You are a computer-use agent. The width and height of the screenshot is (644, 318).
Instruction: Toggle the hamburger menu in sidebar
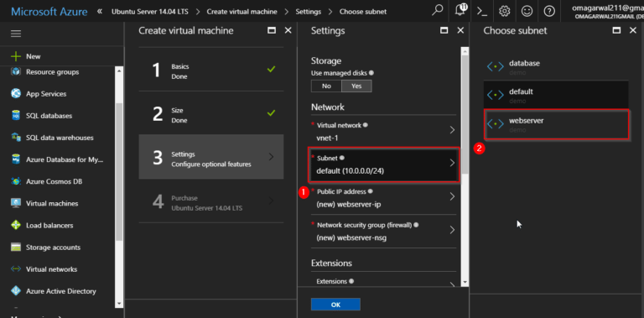point(16,34)
